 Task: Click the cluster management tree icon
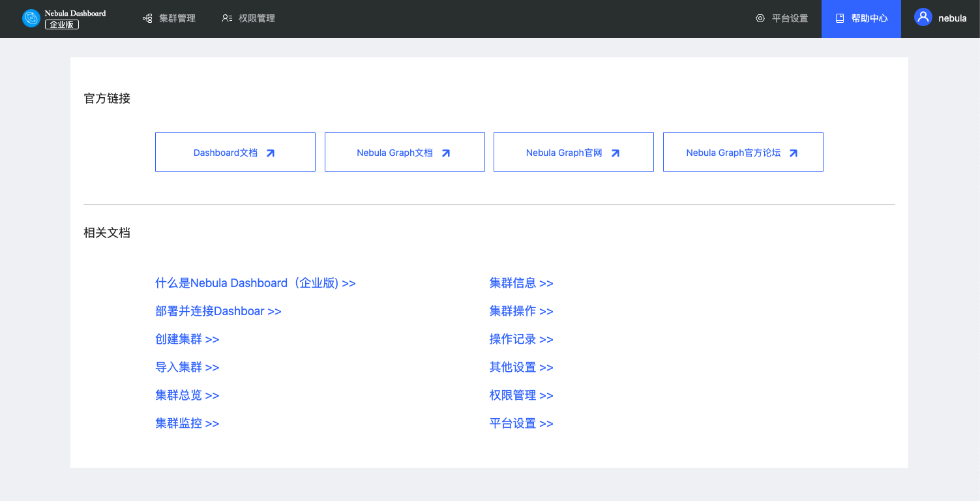pyautogui.click(x=147, y=18)
